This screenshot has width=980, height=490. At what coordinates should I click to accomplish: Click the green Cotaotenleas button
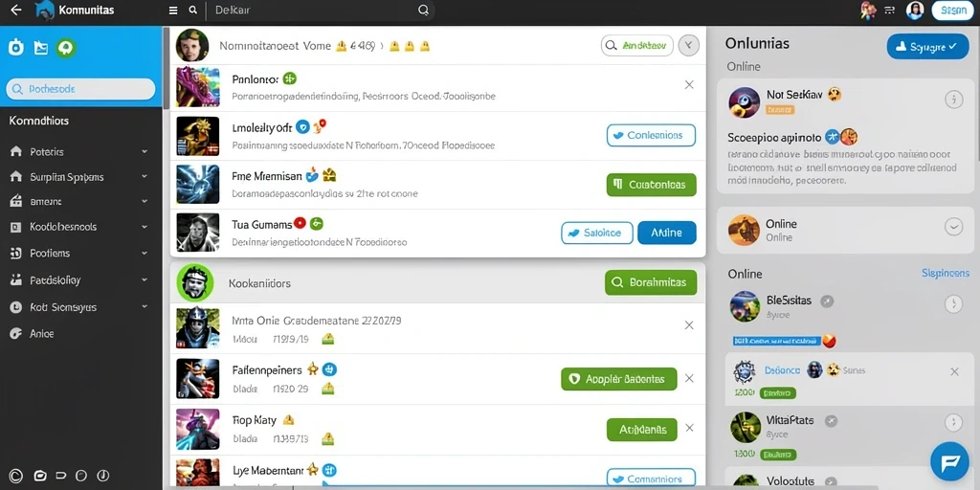pos(651,185)
